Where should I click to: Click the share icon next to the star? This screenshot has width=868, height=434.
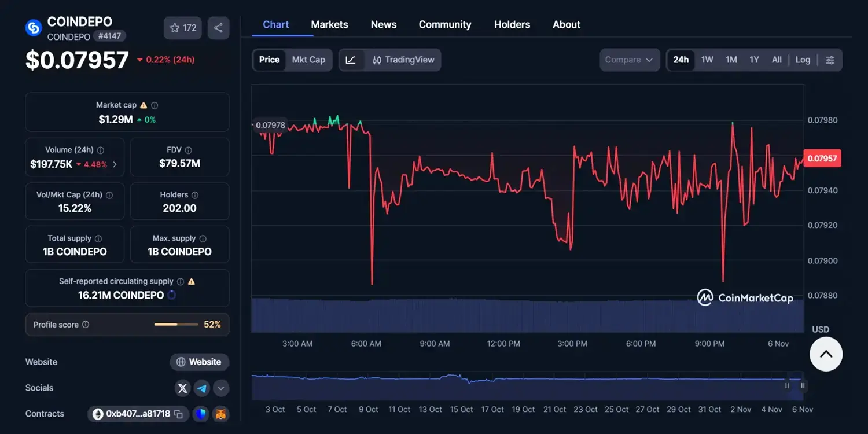click(218, 28)
